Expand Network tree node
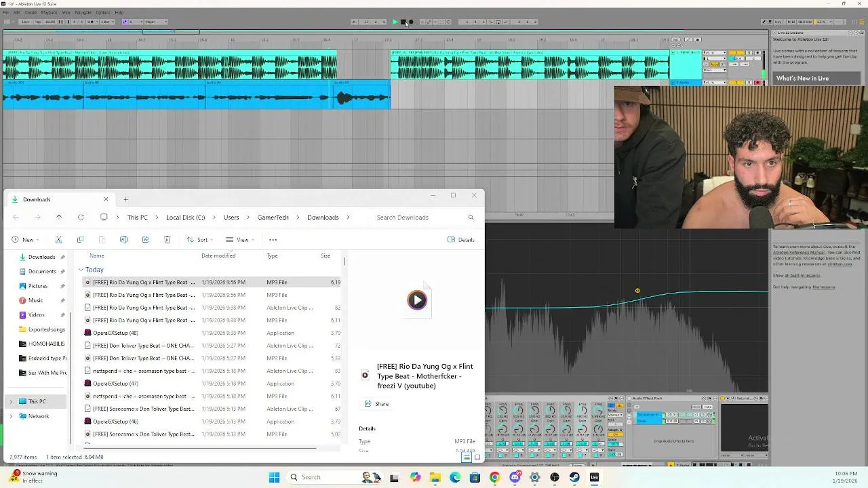This screenshot has height=488, width=868. tap(10, 416)
